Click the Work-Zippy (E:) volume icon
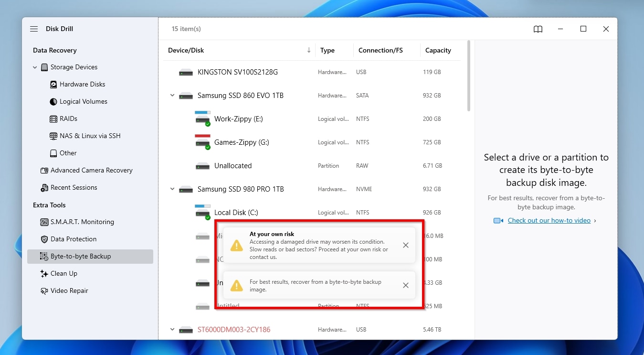 [x=202, y=118]
